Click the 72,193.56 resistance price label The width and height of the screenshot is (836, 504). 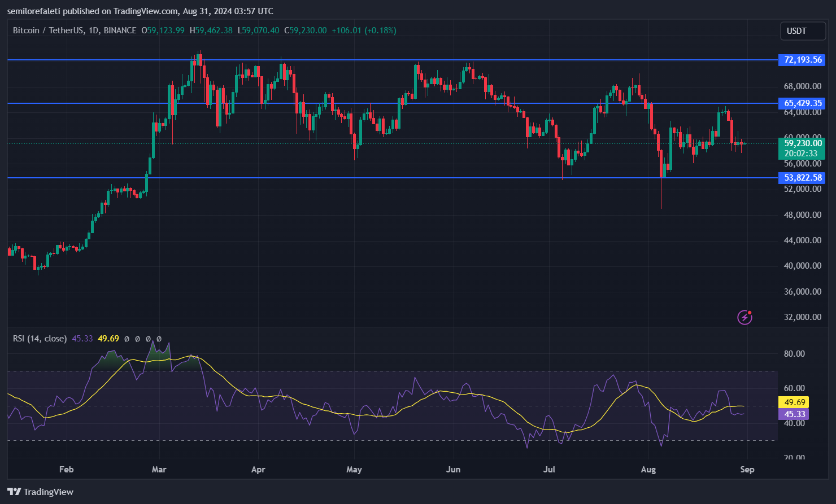802,60
